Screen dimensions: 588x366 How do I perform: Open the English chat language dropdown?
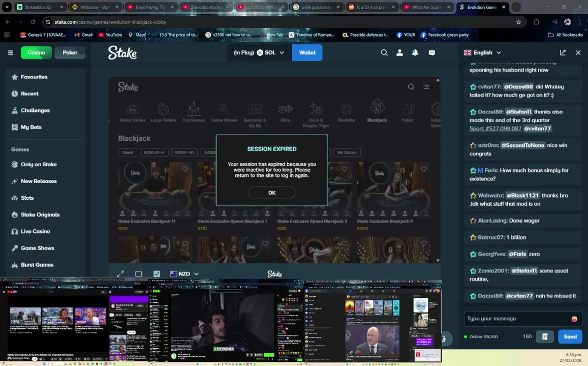pos(482,53)
